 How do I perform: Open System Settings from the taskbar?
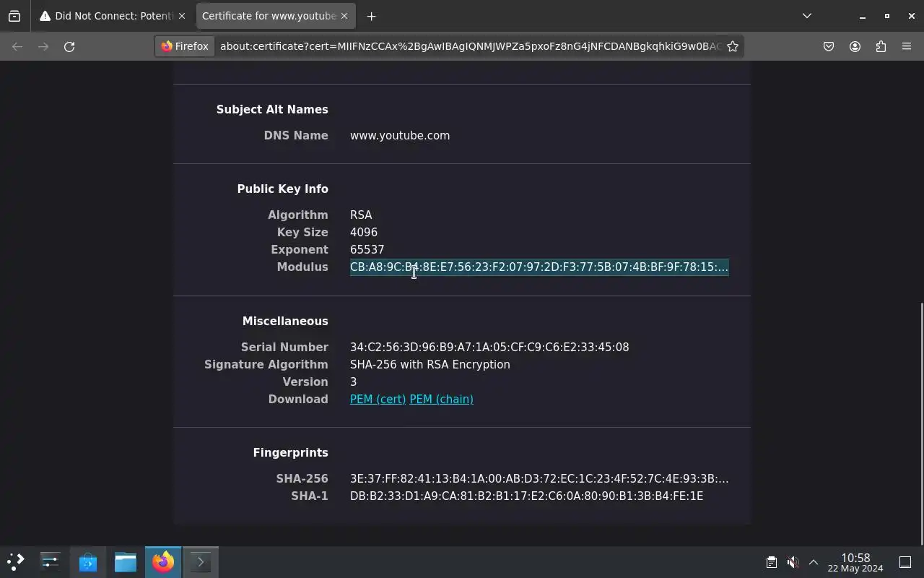[x=51, y=561]
